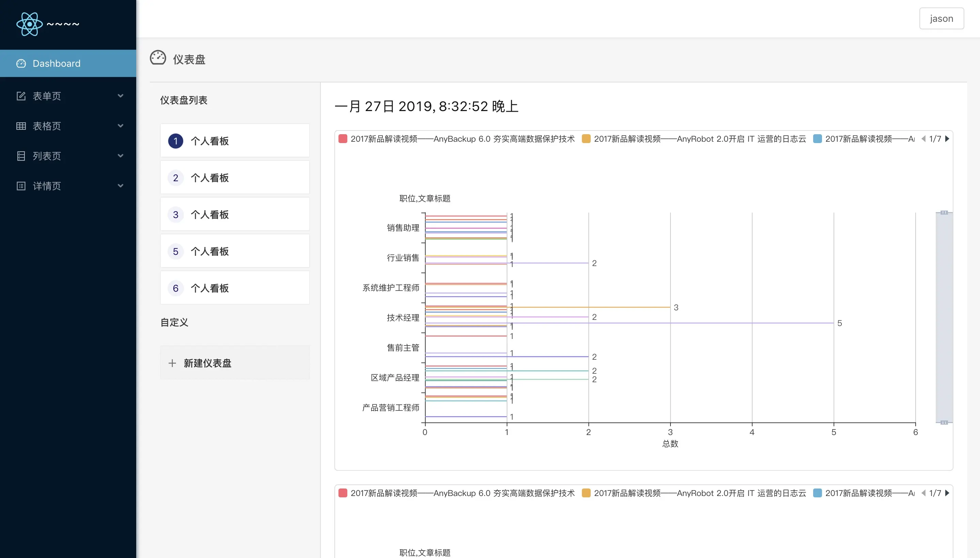
Task: Click the Dashboard gauge icon in sidebar
Action: 21,64
